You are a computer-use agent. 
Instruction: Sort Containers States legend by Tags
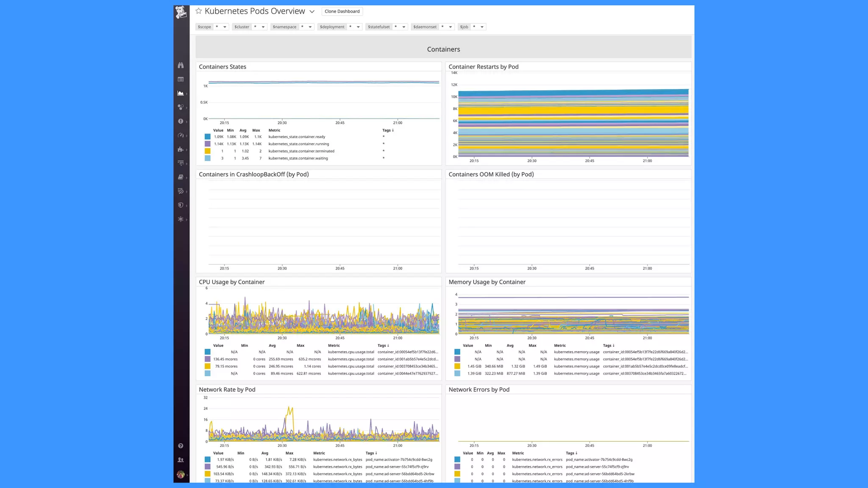pos(388,130)
